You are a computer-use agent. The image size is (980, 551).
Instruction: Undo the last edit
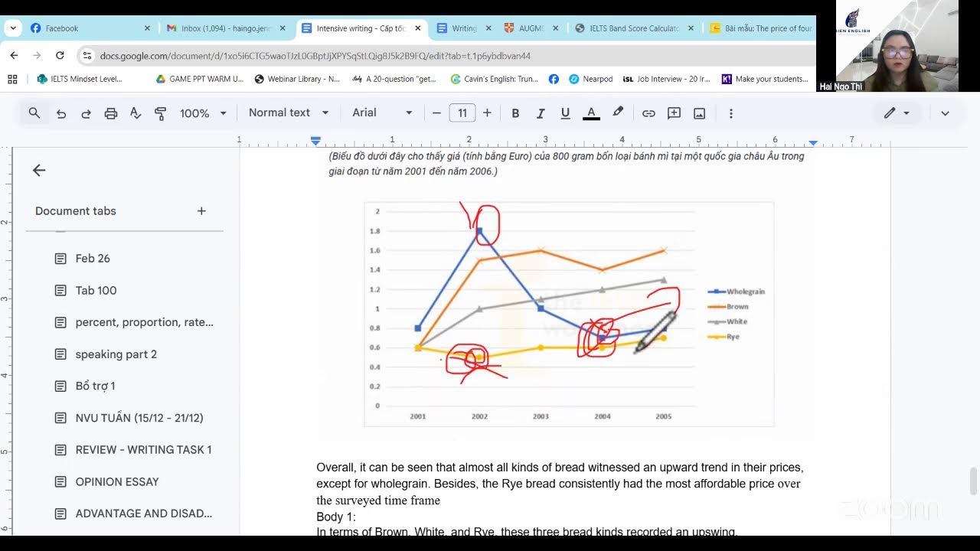point(61,113)
